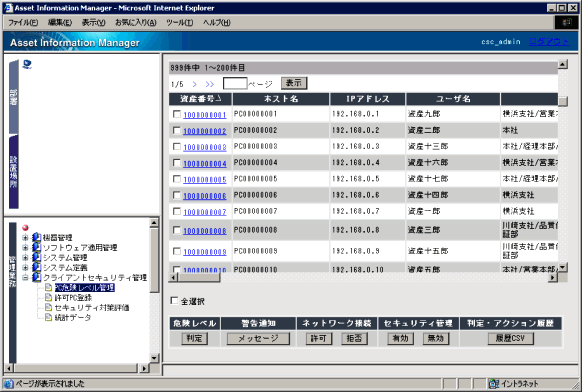Click the page icon in status bar
This screenshot has height=392, width=582.
click(x=9, y=384)
